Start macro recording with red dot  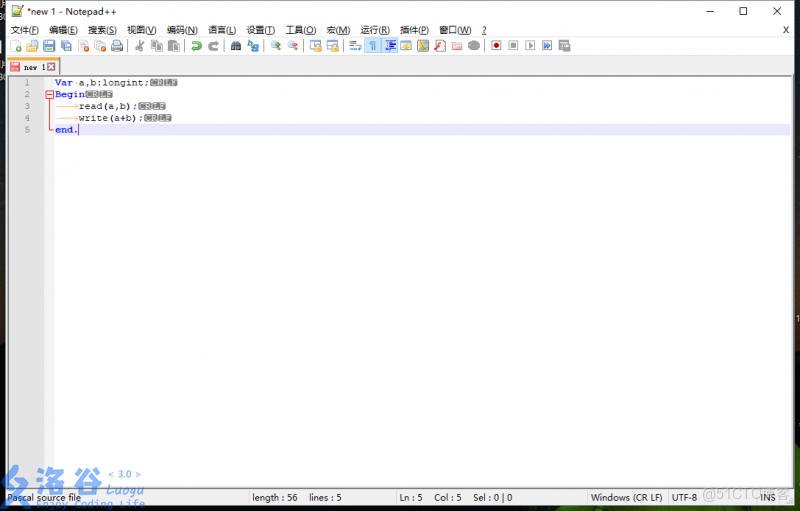496,46
